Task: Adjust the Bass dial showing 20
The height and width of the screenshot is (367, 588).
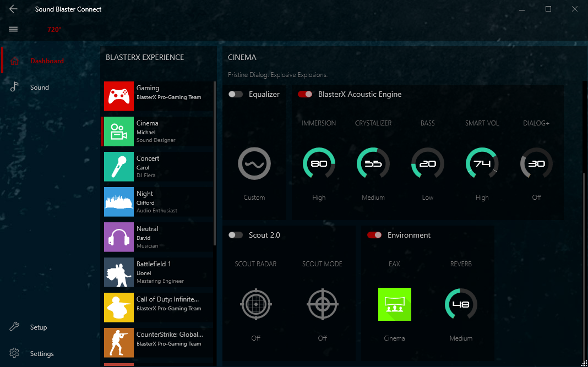Action: click(x=427, y=163)
